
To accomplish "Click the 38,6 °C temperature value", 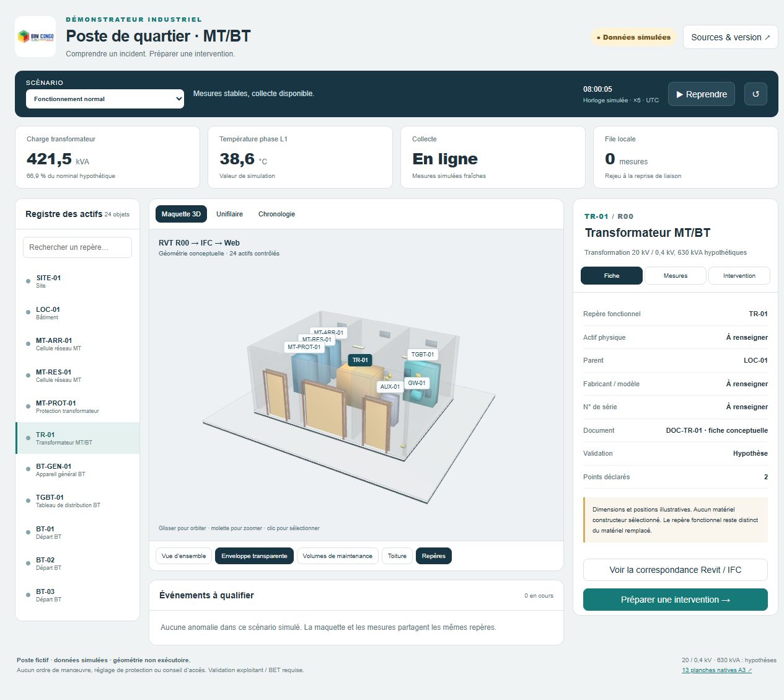I will (x=243, y=159).
